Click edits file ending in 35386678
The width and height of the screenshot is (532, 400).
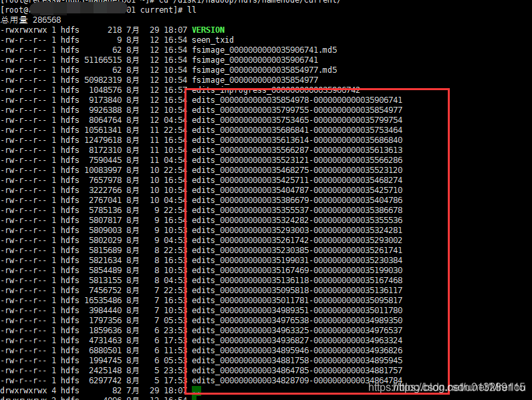click(297, 210)
